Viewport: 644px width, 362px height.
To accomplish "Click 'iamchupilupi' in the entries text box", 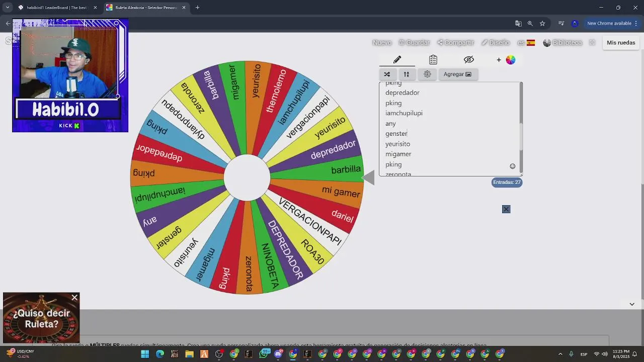I will click(404, 113).
